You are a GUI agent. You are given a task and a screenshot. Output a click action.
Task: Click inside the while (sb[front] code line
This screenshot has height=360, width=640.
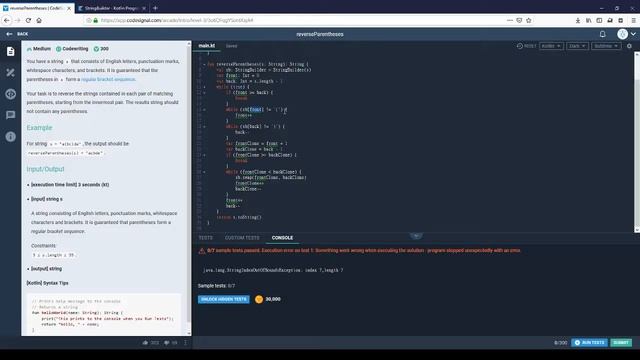[256, 110]
